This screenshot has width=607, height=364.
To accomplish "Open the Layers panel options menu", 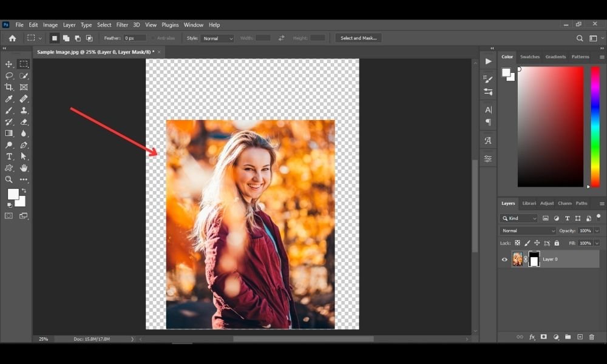I will (602, 203).
